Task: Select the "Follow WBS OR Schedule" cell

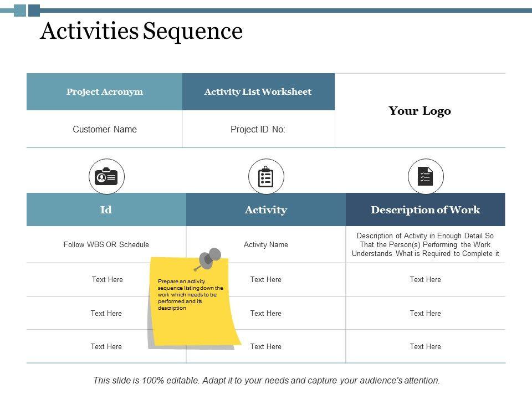Action: pos(106,244)
